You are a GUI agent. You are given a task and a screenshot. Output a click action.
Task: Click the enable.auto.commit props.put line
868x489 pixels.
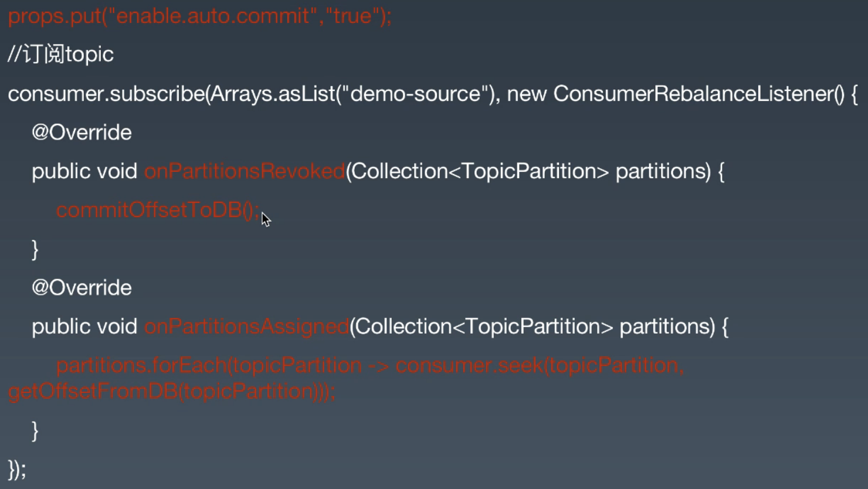pyautogui.click(x=199, y=16)
